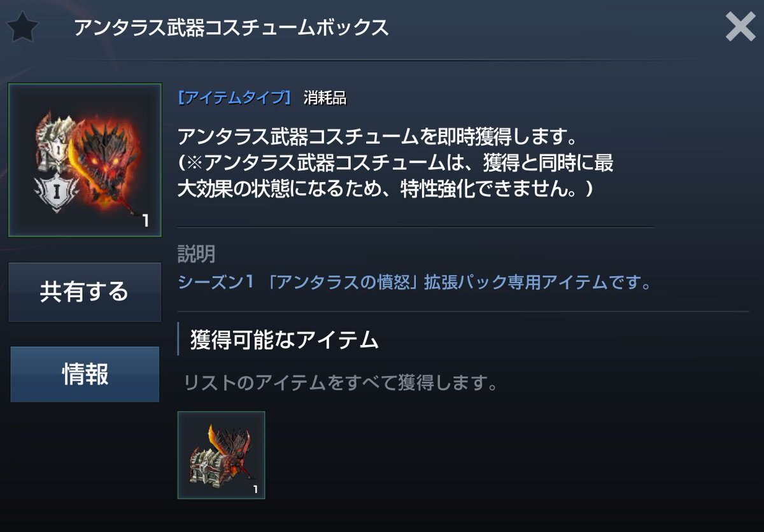Click the リストのアイテムをすべて獲得します note

click(340, 383)
